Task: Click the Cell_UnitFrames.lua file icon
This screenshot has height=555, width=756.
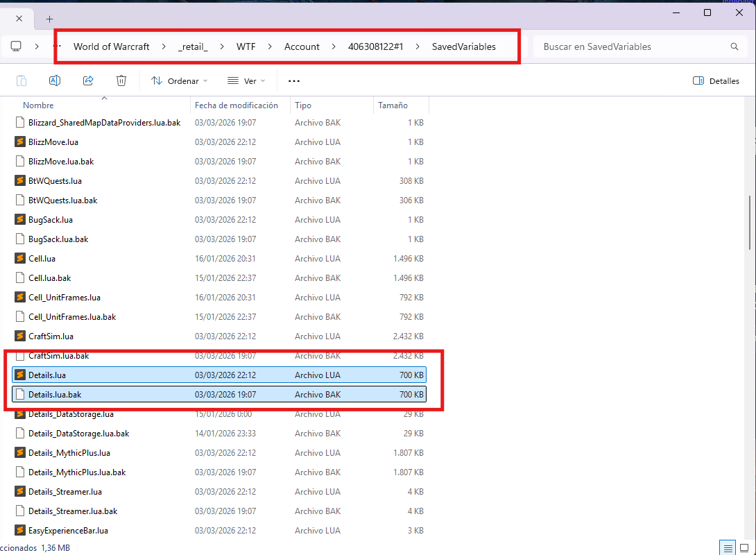Action: pyautogui.click(x=20, y=298)
